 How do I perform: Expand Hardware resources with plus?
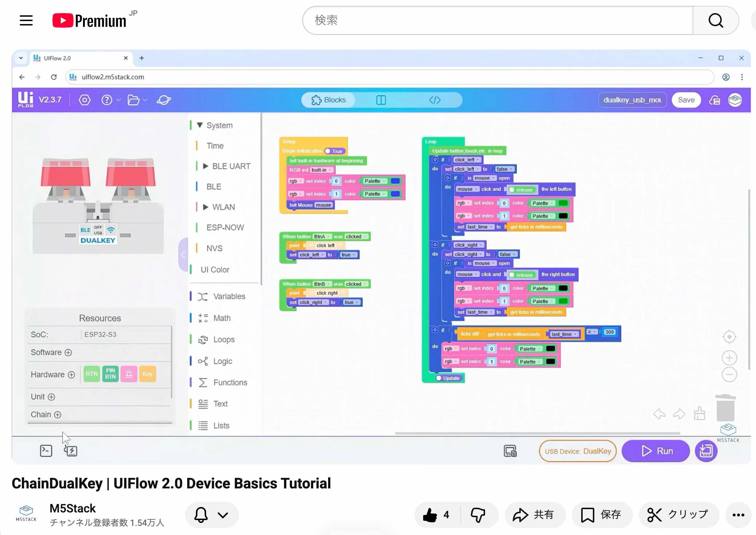tap(71, 374)
